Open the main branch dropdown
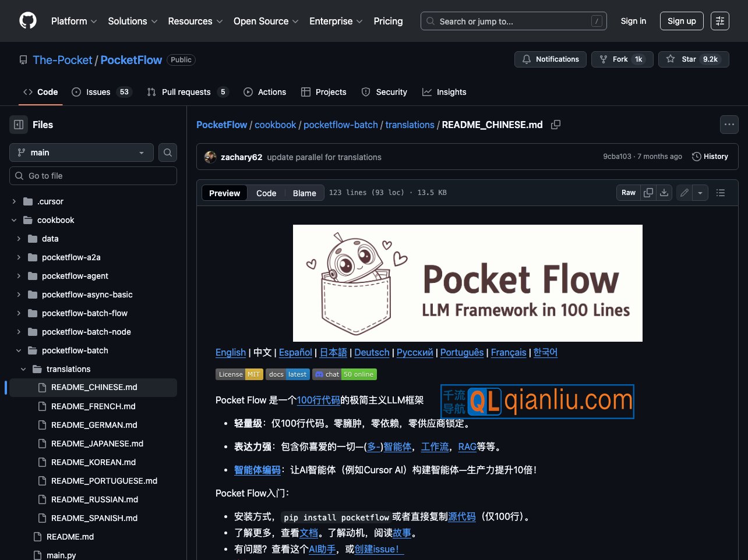748x560 pixels. coord(81,152)
